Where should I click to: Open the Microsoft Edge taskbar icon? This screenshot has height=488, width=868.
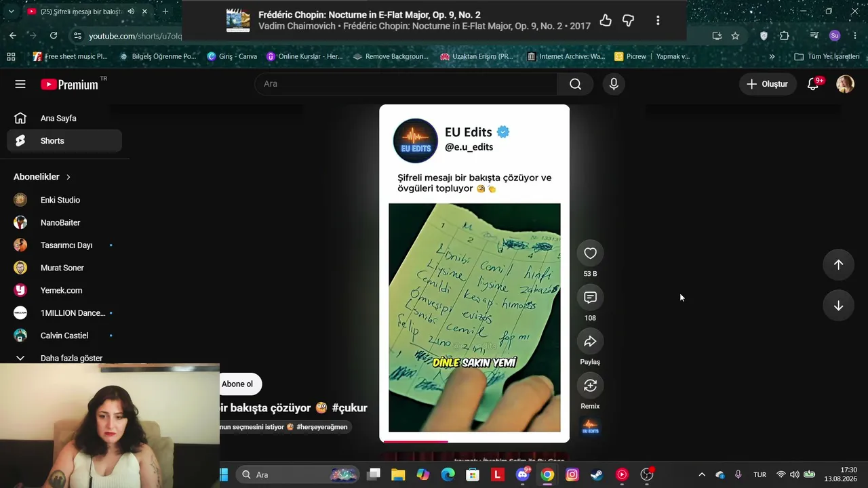(x=448, y=475)
